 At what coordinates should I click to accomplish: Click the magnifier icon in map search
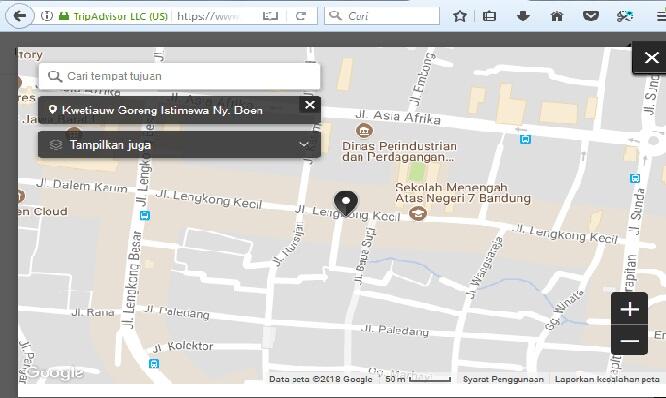click(55, 76)
